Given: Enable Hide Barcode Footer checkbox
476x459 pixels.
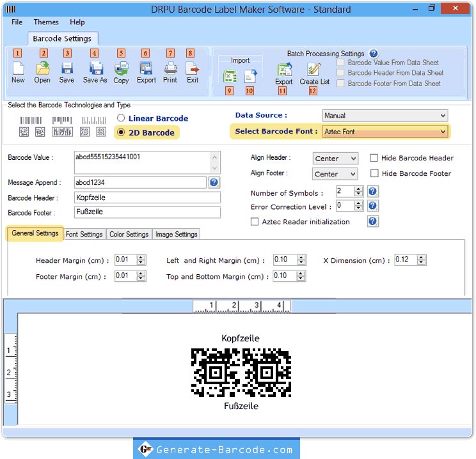Looking at the screenshot, I should [374, 173].
